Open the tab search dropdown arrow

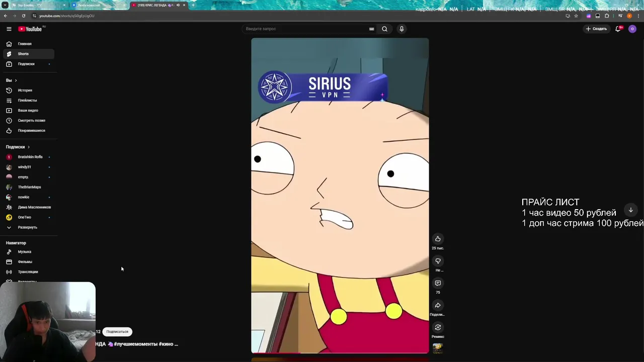point(5,5)
